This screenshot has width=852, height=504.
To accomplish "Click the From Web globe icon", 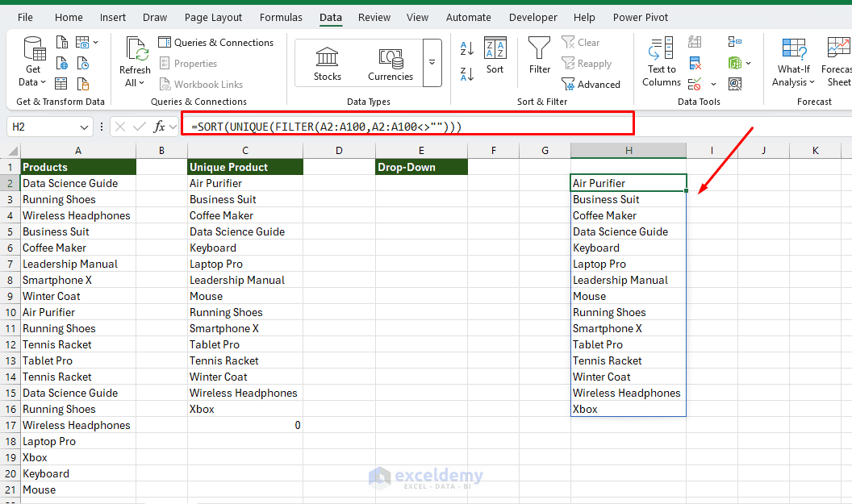I will click(x=62, y=64).
